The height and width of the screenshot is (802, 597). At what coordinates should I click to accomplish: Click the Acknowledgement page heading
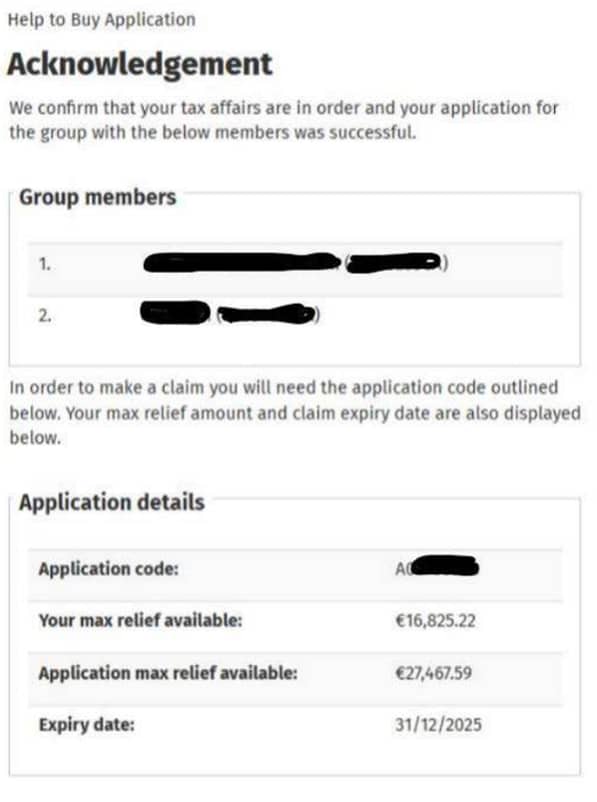pos(140,64)
